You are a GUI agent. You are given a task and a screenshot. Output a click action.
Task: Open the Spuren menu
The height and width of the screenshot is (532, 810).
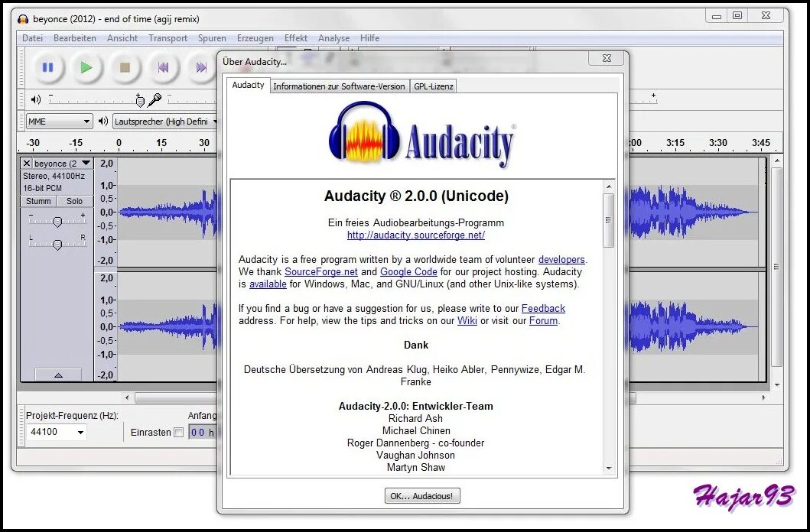pyautogui.click(x=212, y=38)
